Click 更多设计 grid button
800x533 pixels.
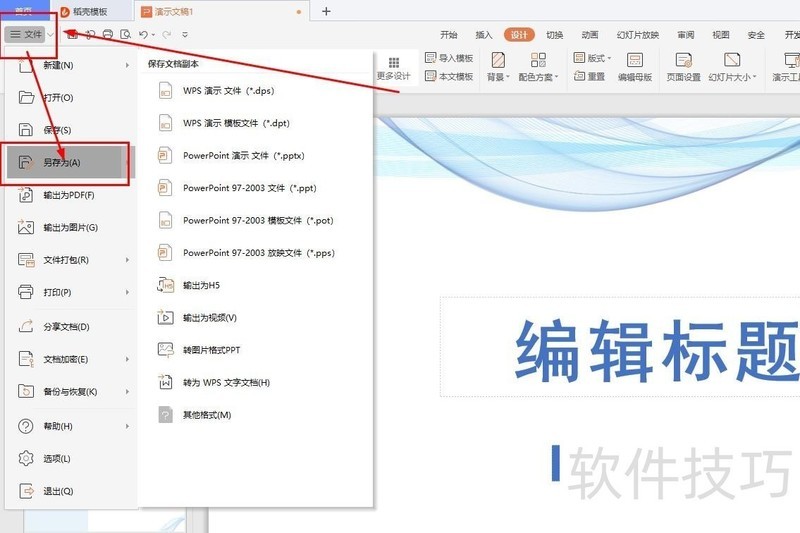393,68
